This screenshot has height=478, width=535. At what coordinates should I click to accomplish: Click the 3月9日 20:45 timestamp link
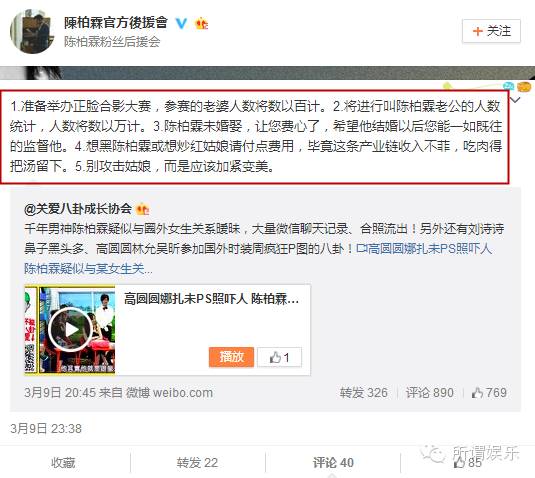click(60, 393)
